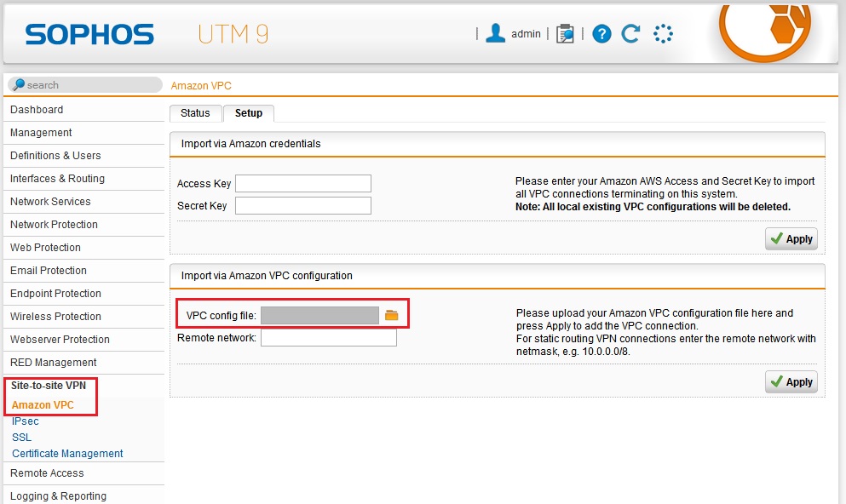
Task: Open the live log clipboard icon
Action: click(565, 33)
